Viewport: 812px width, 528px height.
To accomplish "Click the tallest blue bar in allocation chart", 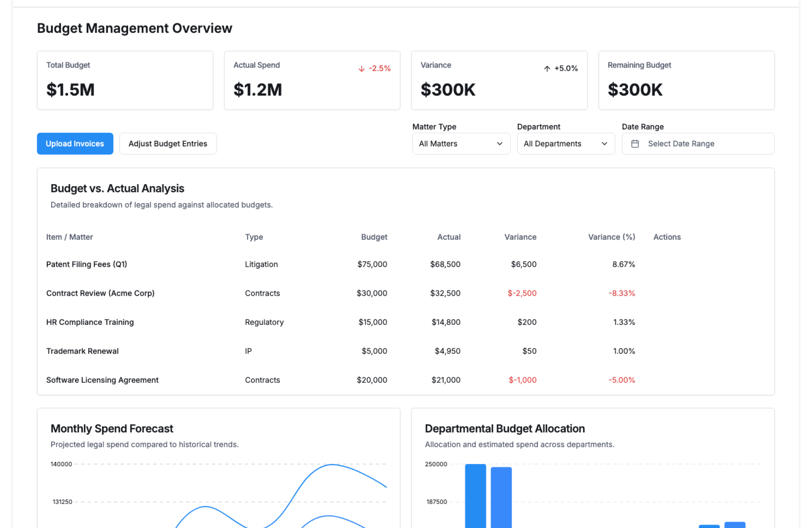I will [475, 495].
